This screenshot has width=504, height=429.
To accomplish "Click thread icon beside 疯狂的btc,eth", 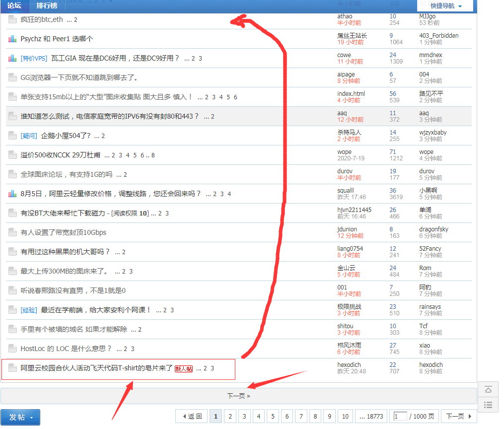I will [12, 19].
